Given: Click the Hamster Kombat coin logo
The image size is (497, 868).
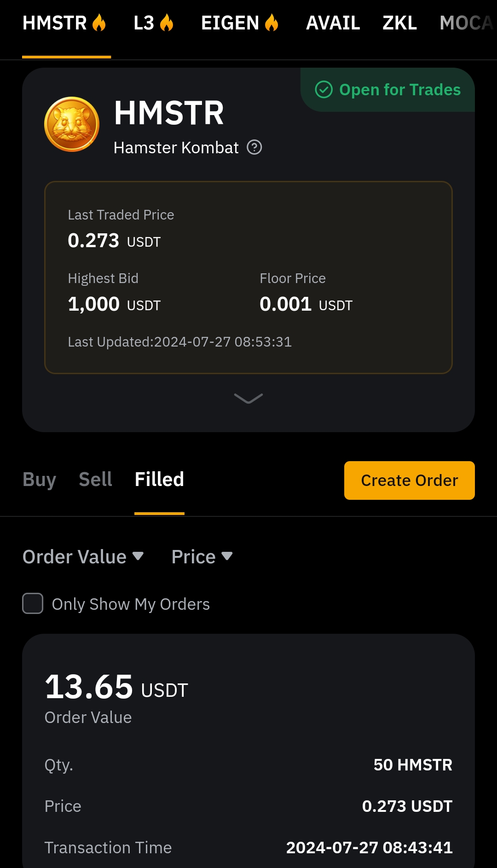Looking at the screenshot, I should coord(72,124).
